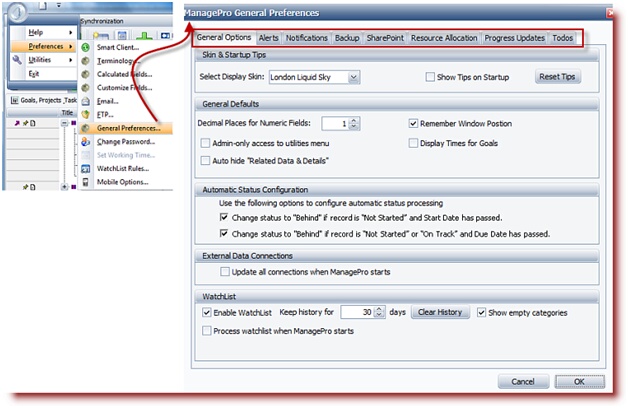
Task: Enable Update all connections when ManagePro starts
Action: click(225, 272)
